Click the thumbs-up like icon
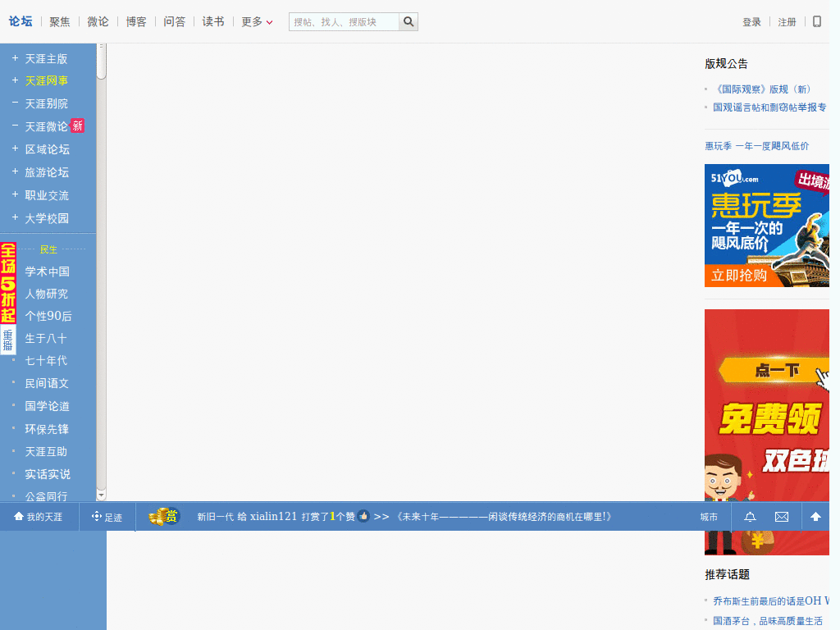The width and height of the screenshot is (840, 630). (x=363, y=516)
